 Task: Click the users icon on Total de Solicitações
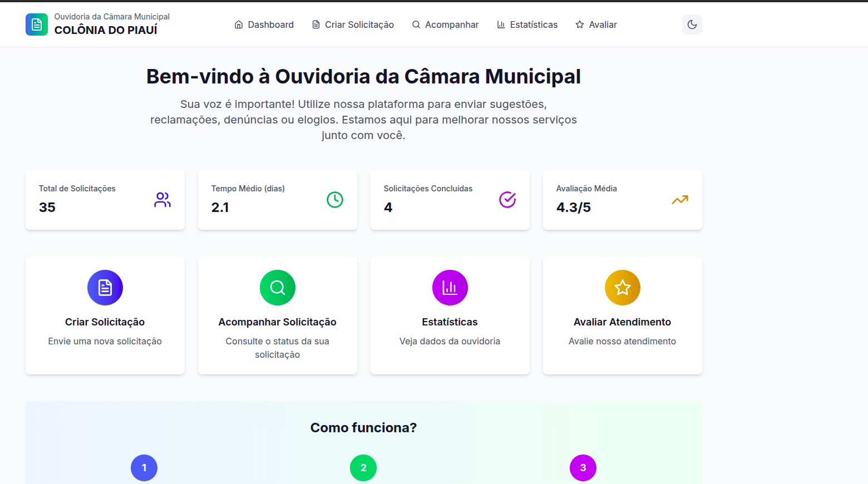[162, 200]
